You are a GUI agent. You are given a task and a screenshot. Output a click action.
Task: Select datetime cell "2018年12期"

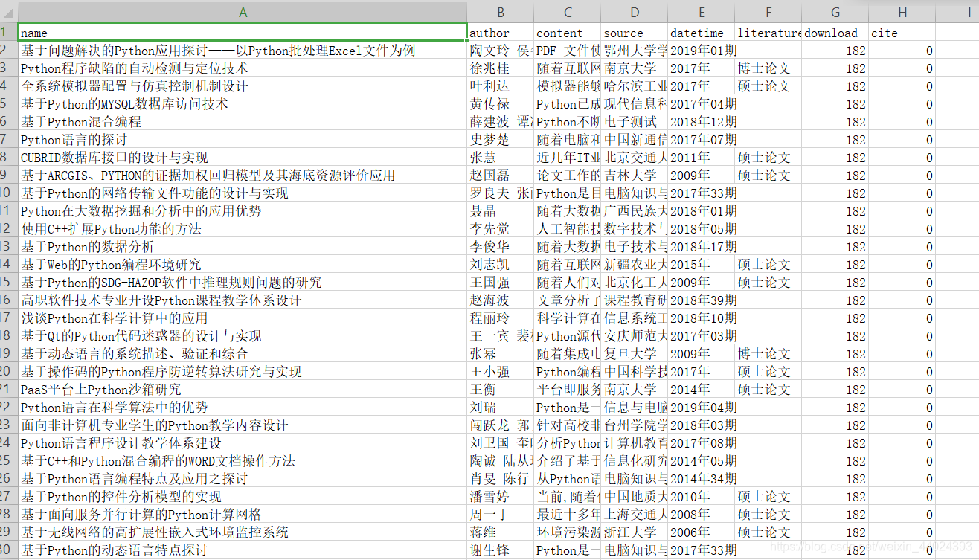tap(702, 122)
